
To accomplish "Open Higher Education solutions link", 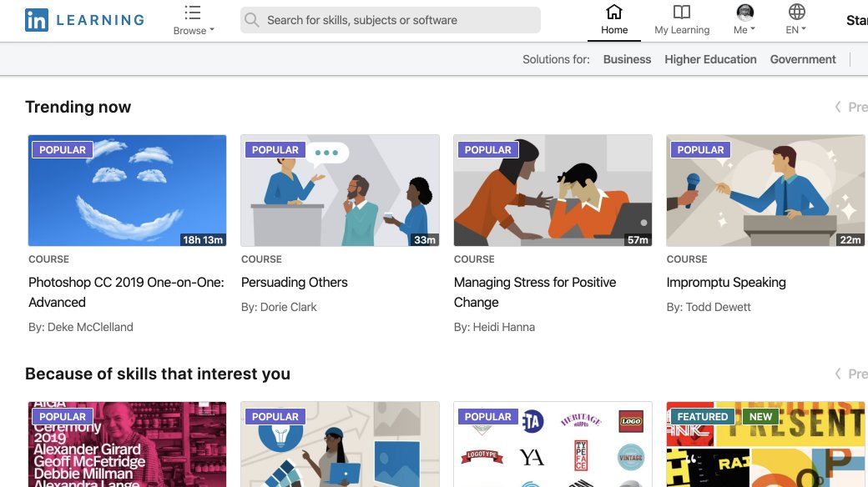I will point(710,59).
